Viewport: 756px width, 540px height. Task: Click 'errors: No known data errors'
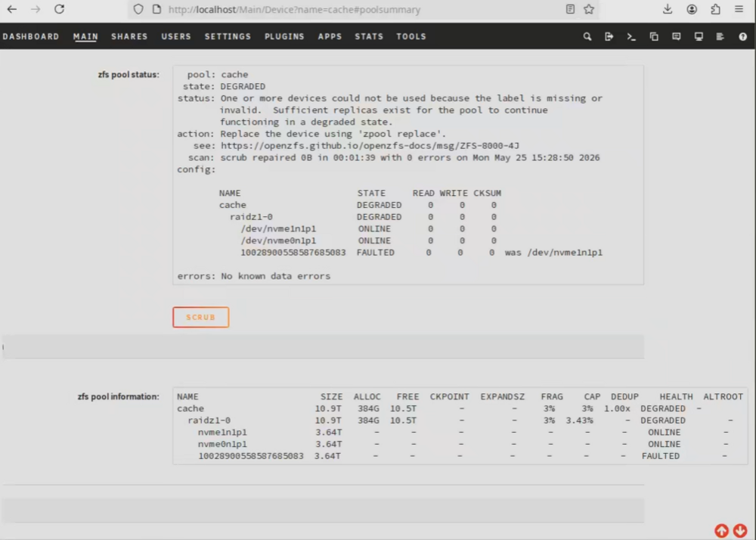[253, 276]
